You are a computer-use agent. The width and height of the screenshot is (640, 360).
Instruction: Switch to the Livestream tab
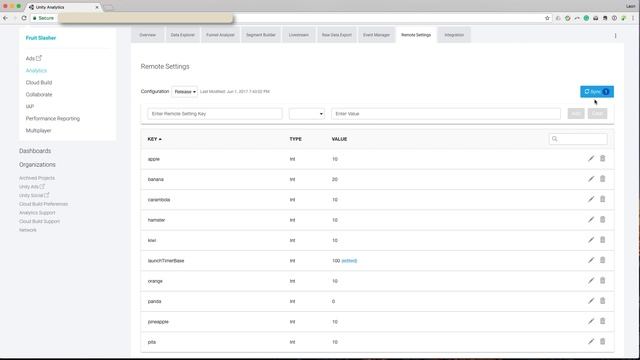(299, 35)
